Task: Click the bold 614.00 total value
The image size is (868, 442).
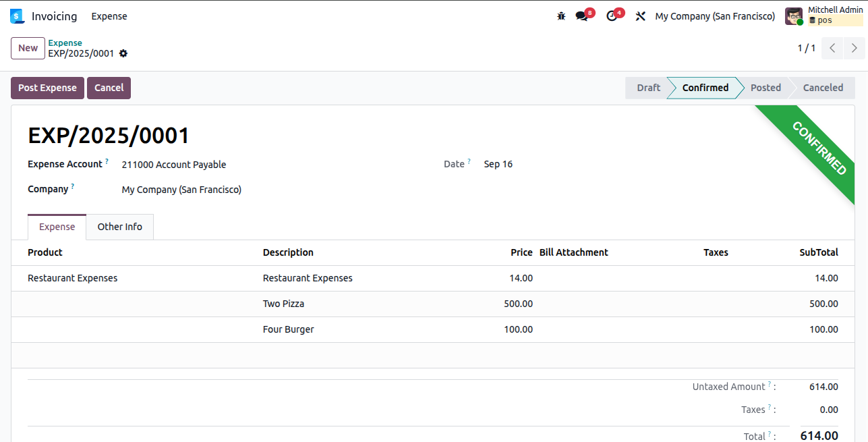Action: (819, 436)
